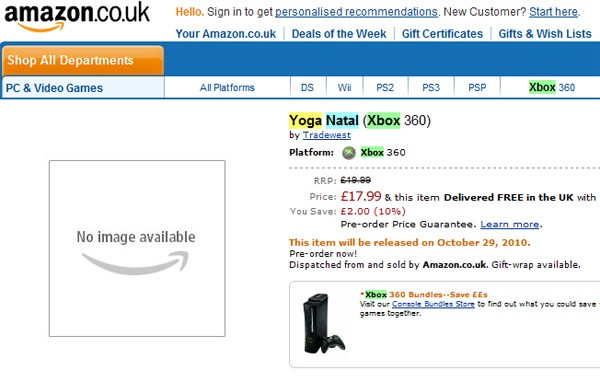Click the No image available placeholder
600x382 pixels.
point(137,248)
